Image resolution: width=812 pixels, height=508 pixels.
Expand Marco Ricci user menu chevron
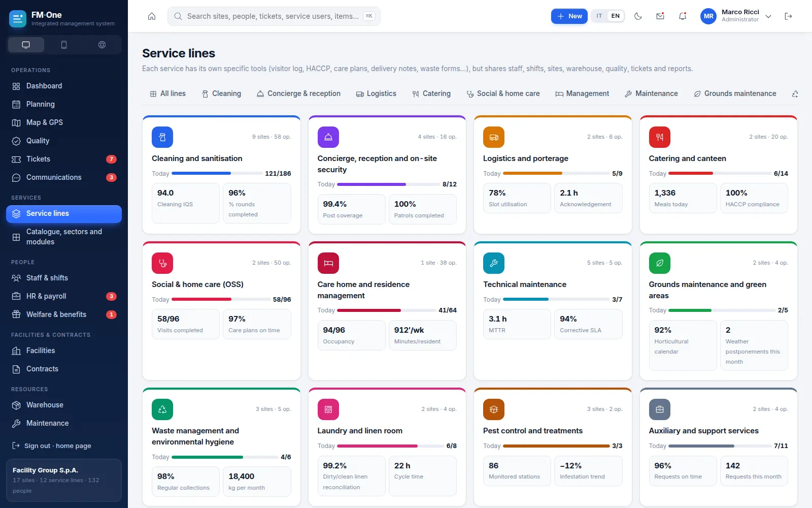coord(768,16)
